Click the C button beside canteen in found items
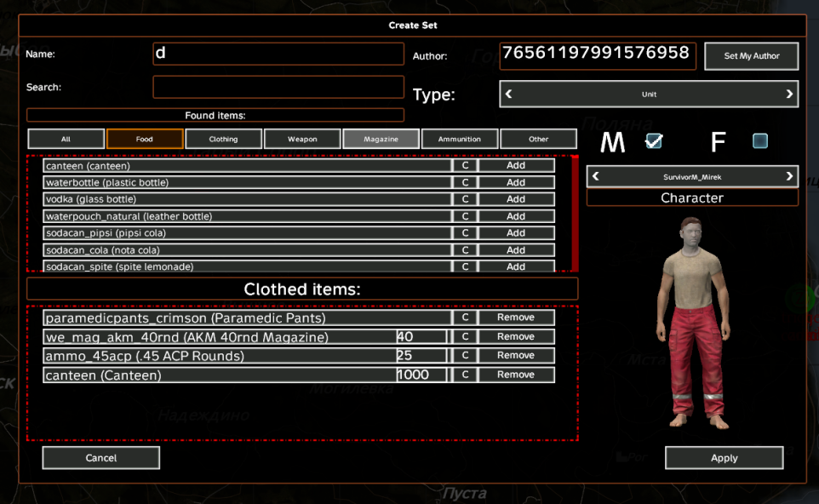The height and width of the screenshot is (504, 819). tap(465, 166)
